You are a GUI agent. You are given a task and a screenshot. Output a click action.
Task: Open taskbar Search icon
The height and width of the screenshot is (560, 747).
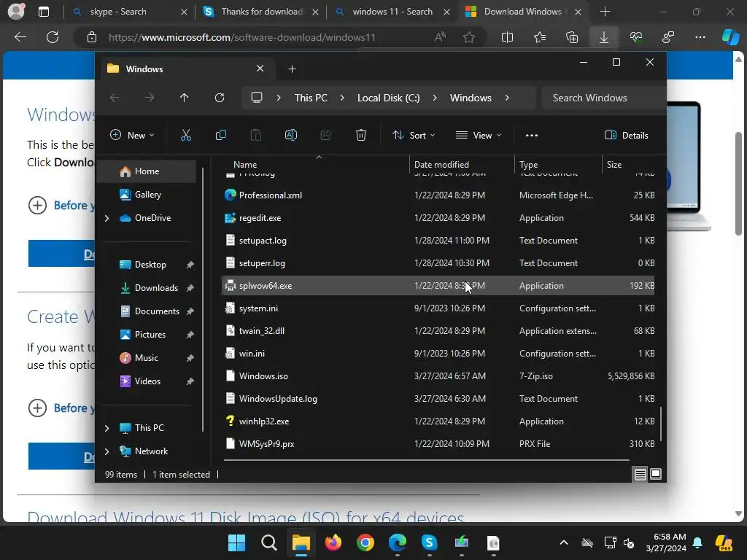coord(269,542)
